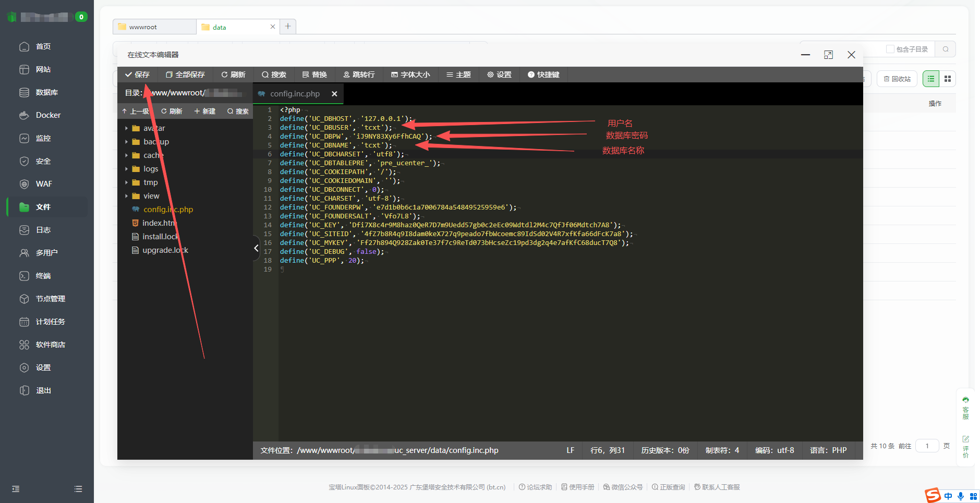Collapse the file tree side panel handle
This screenshot has width=980, height=503.
coord(256,248)
